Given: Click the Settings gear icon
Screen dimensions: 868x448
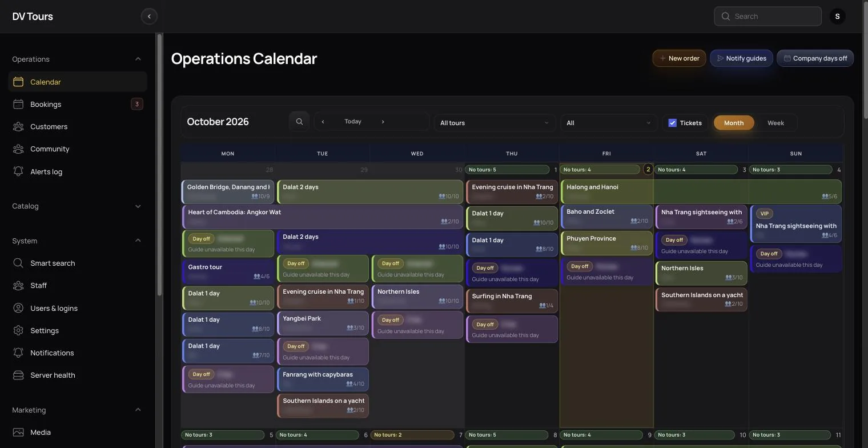Looking at the screenshot, I should point(18,330).
